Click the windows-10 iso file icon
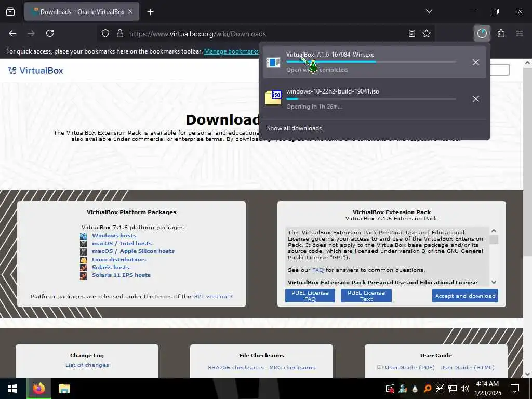Image resolution: width=532 pixels, height=399 pixels. coord(273,98)
